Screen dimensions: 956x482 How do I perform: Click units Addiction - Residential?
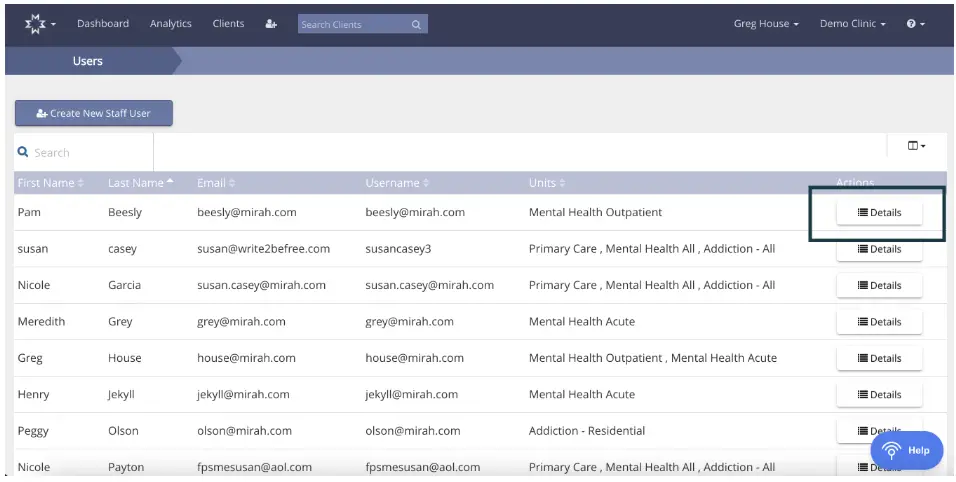click(x=587, y=431)
